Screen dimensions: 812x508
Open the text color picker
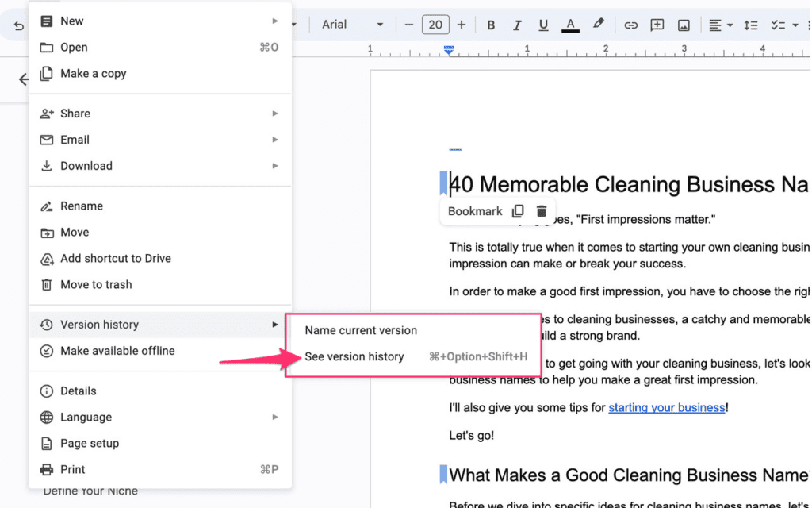(x=569, y=25)
